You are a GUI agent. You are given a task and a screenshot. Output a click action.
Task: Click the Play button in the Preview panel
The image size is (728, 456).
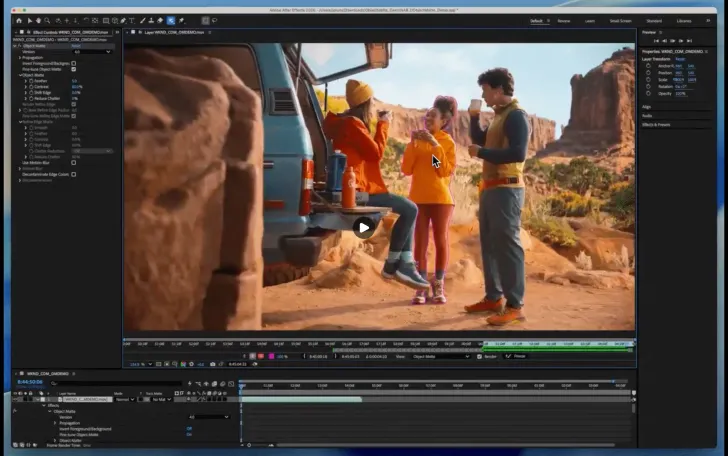pos(672,41)
